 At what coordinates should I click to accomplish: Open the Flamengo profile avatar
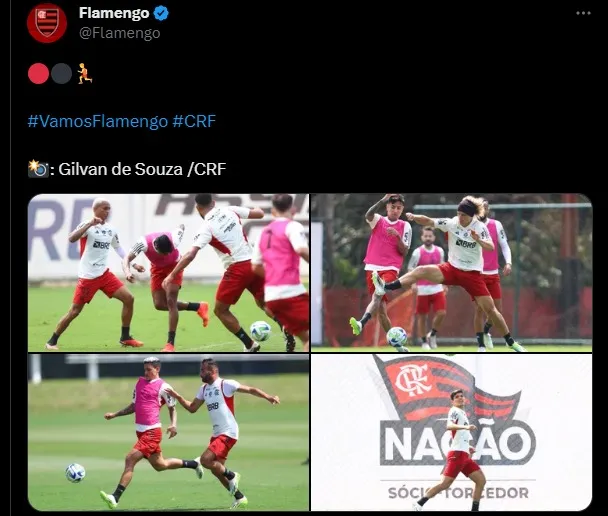click(47, 23)
